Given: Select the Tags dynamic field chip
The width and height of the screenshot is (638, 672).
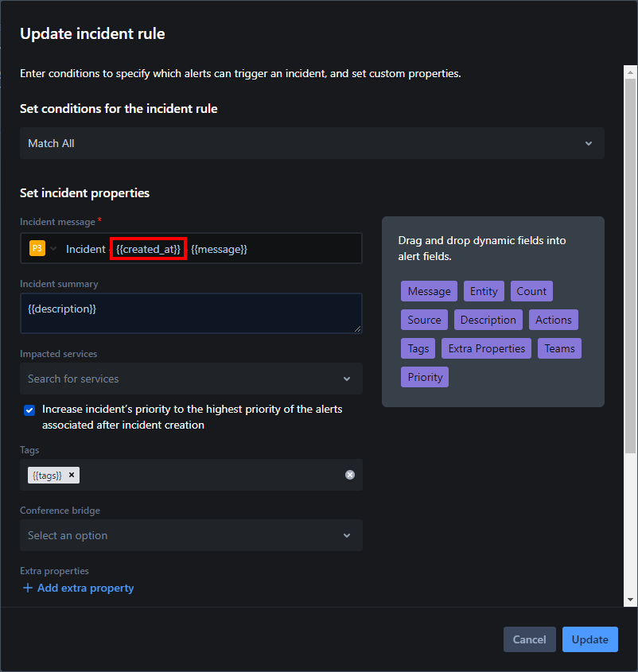Looking at the screenshot, I should click(x=418, y=348).
